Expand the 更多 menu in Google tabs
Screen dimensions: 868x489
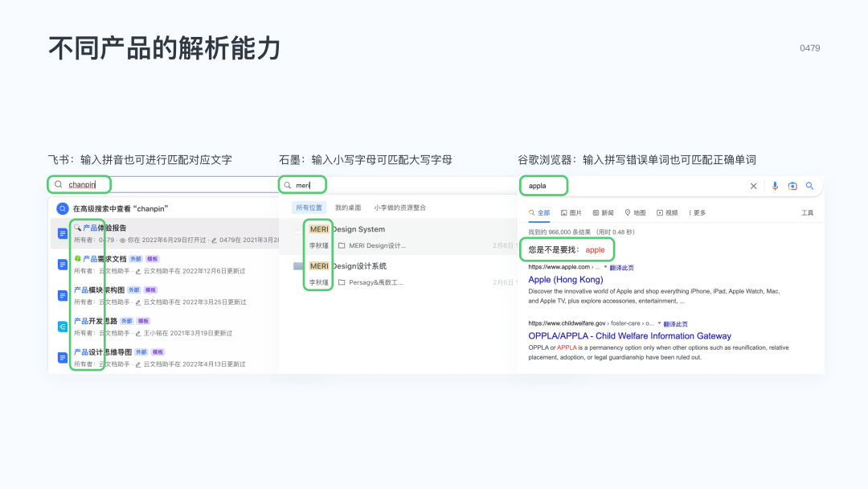coord(698,212)
